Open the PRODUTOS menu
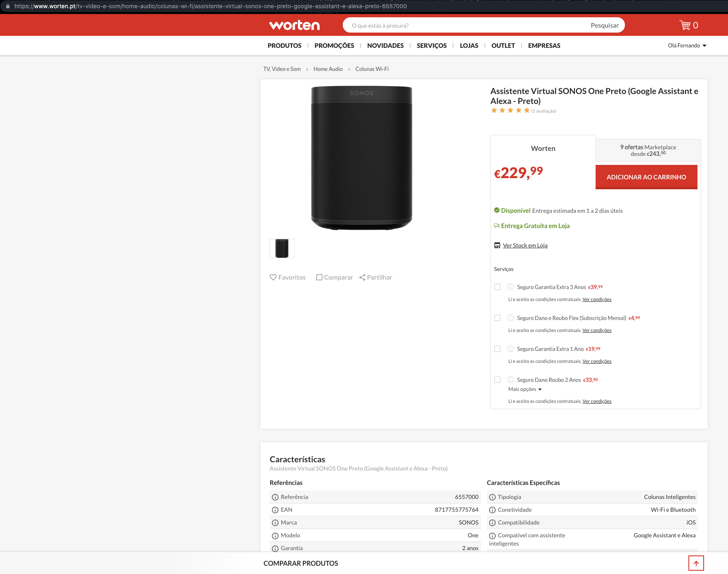 point(285,45)
